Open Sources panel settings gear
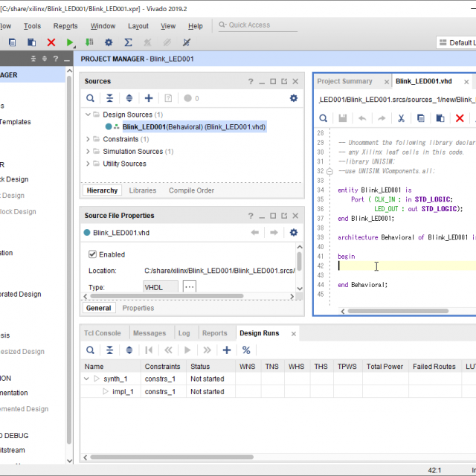This screenshot has height=476, width=476. 294,98
